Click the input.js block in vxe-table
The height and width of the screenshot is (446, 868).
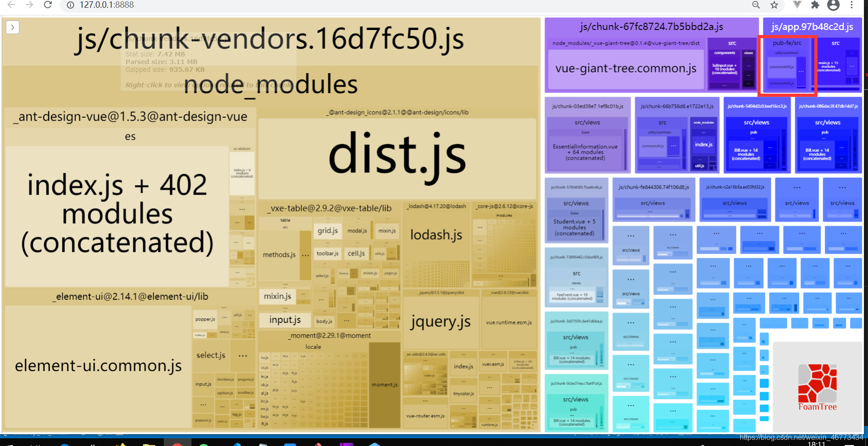(285, 320)
